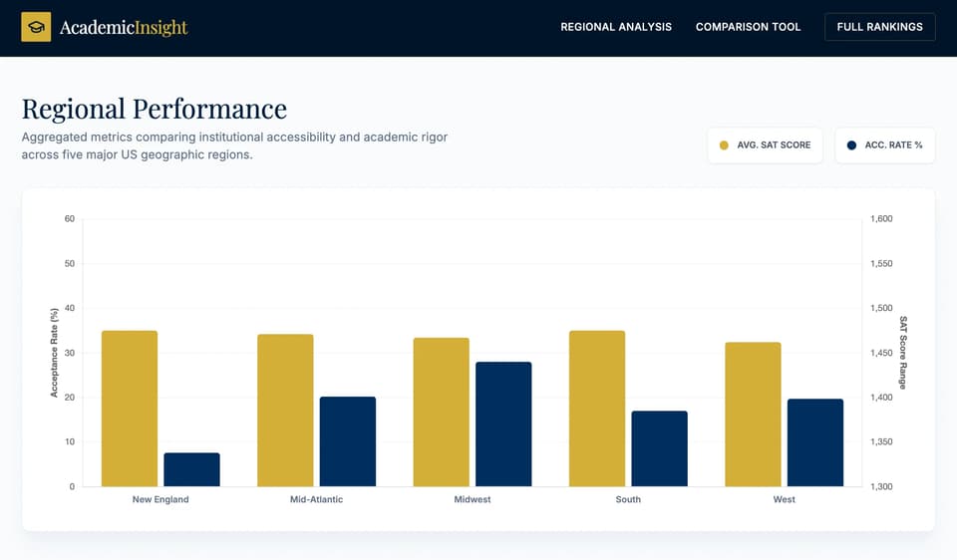Screen dimensions: 957x560
Task: Click the navy dot in Acc. Rate legend
Action: (x=851, y=145)
